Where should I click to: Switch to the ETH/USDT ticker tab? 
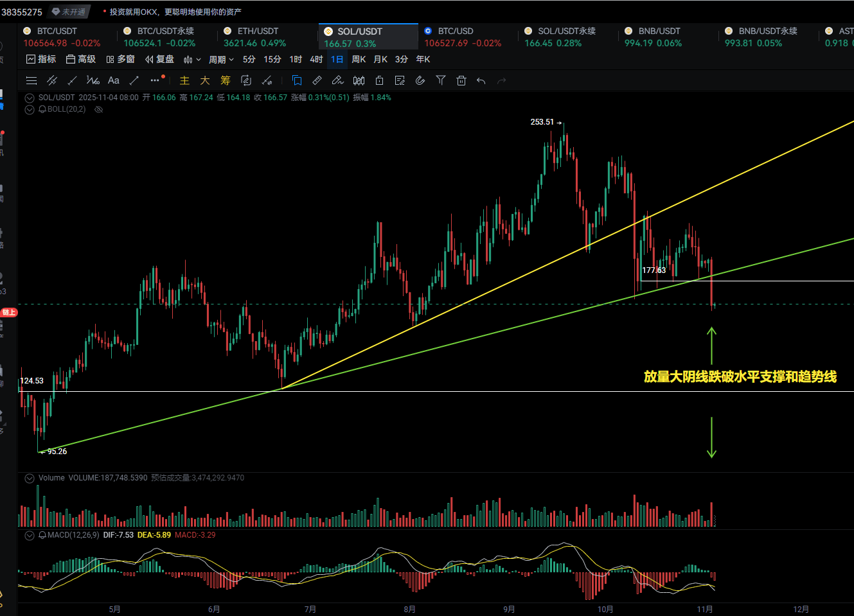coord(257,37)
